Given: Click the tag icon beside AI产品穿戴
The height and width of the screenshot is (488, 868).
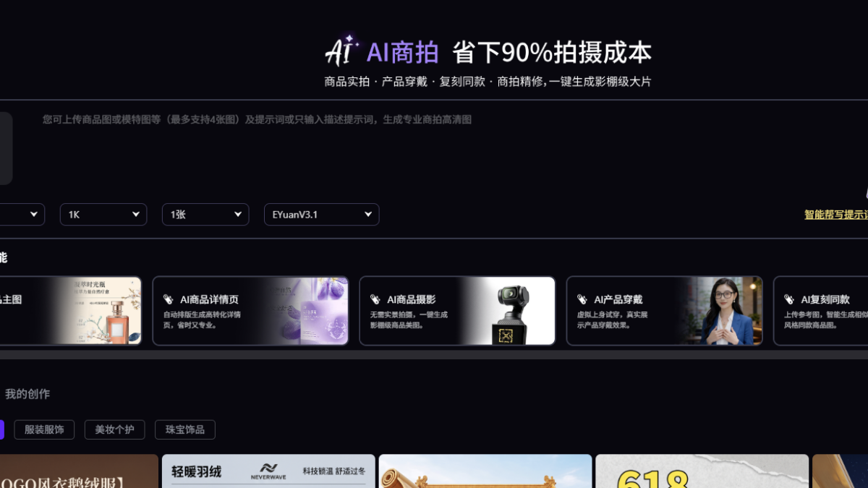Looking at the screenshot, I should (x=582, y=299).
